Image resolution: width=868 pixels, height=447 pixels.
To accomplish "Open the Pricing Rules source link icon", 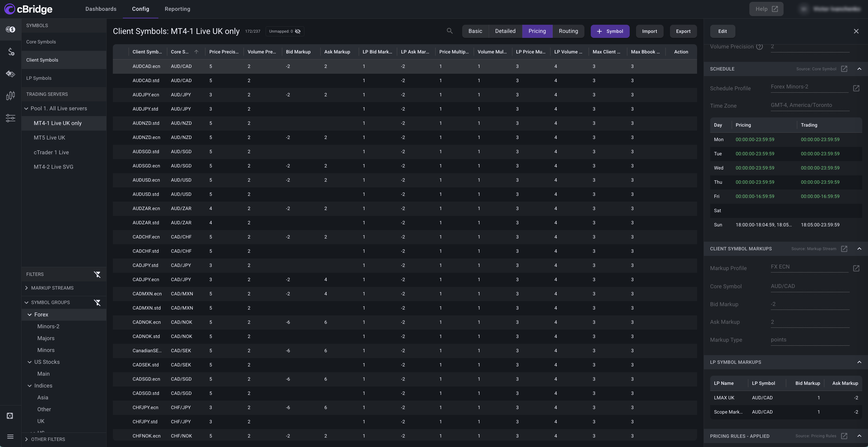I will click(844, 436).
